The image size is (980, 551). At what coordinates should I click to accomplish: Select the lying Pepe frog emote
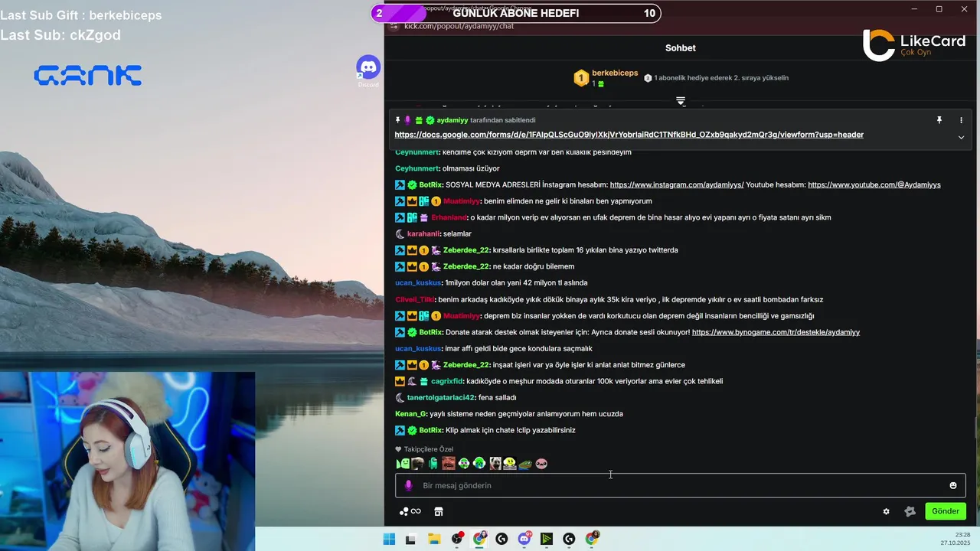pos(525,463)
